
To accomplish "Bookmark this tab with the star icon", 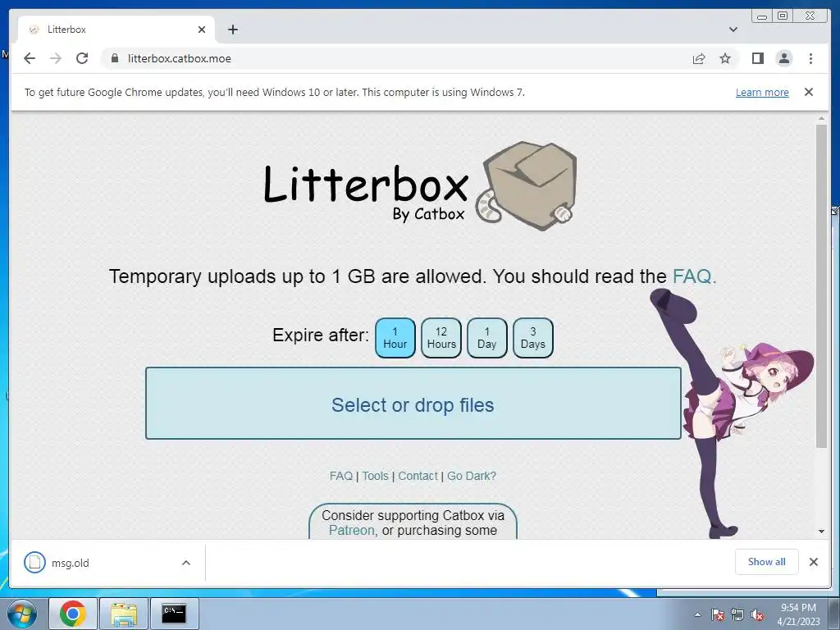I will click(725, 58).
